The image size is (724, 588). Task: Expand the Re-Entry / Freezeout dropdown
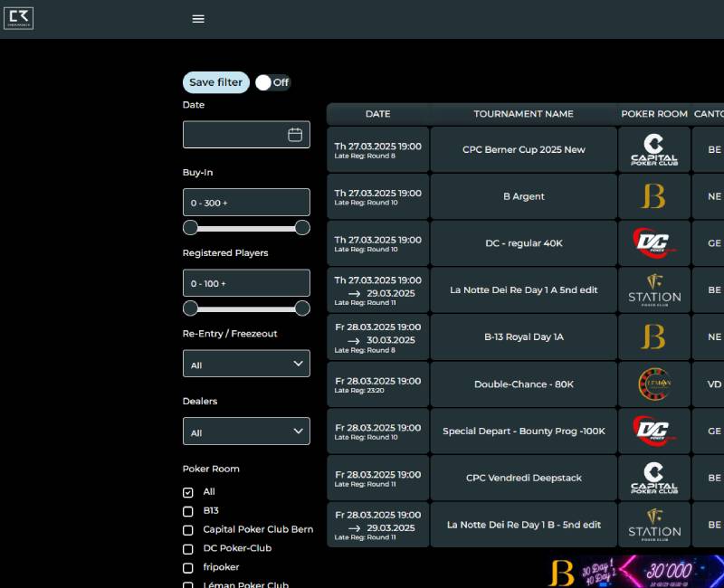(246, 364)
